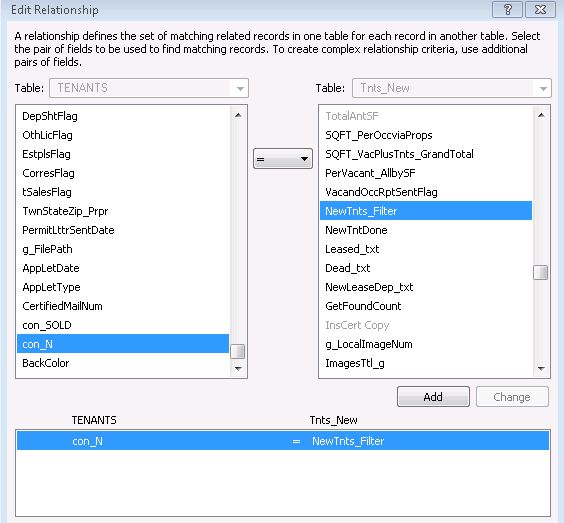Click right field list scroll up arrow
The height and width of the screenshot is (523, 564).
coord(541,115)
